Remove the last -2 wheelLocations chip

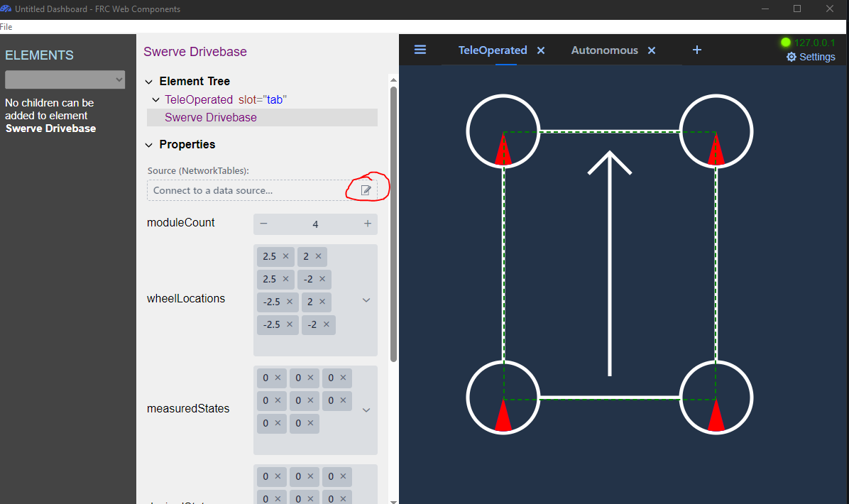(327, 324)
